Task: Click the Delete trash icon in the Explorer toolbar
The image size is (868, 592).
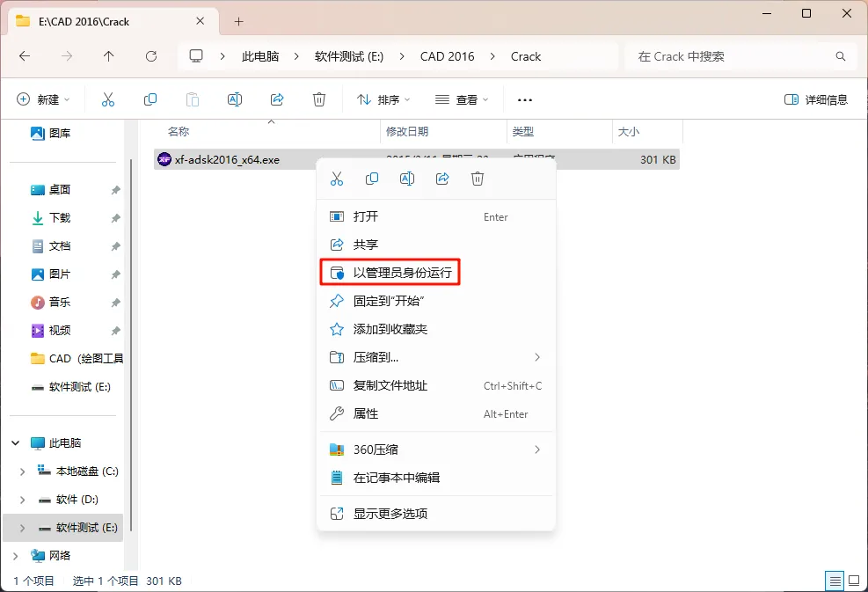Action: 319,99
